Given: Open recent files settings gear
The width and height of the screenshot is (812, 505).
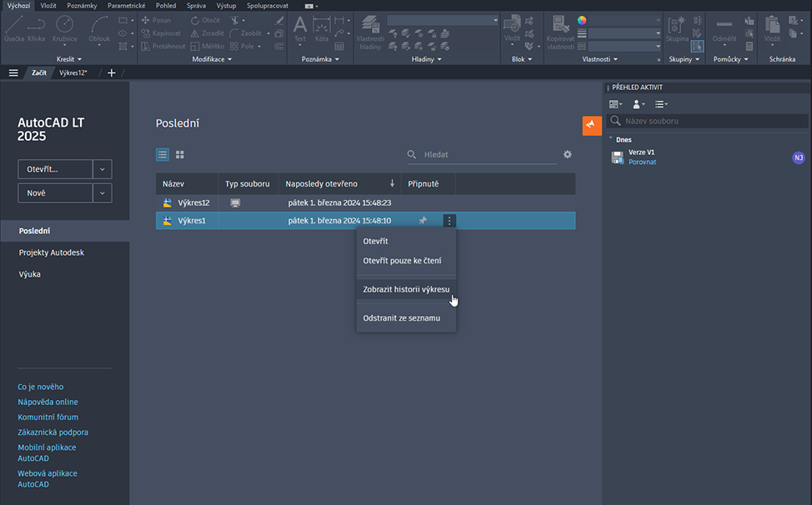Looking at the screenshot, I should click(568, 154).
